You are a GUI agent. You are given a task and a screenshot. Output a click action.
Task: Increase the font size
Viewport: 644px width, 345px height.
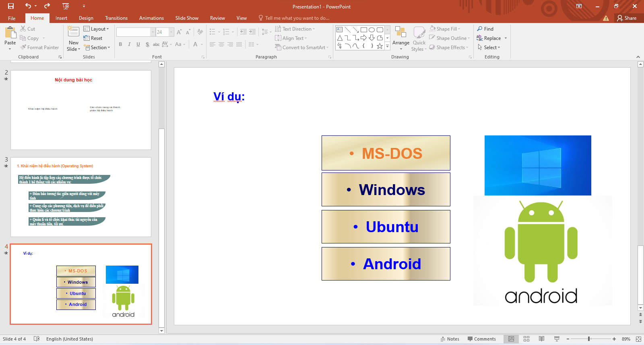click(x=179, y=32)
